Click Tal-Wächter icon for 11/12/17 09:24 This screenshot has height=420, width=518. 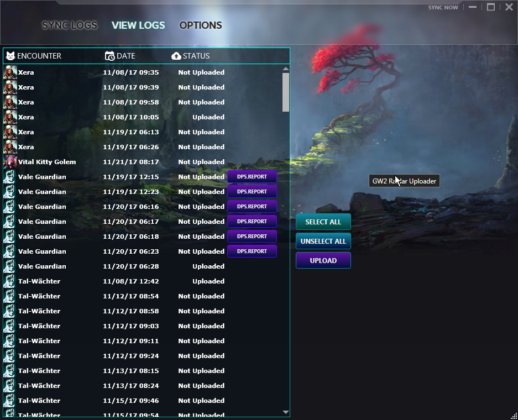click(x=10, y=355)
